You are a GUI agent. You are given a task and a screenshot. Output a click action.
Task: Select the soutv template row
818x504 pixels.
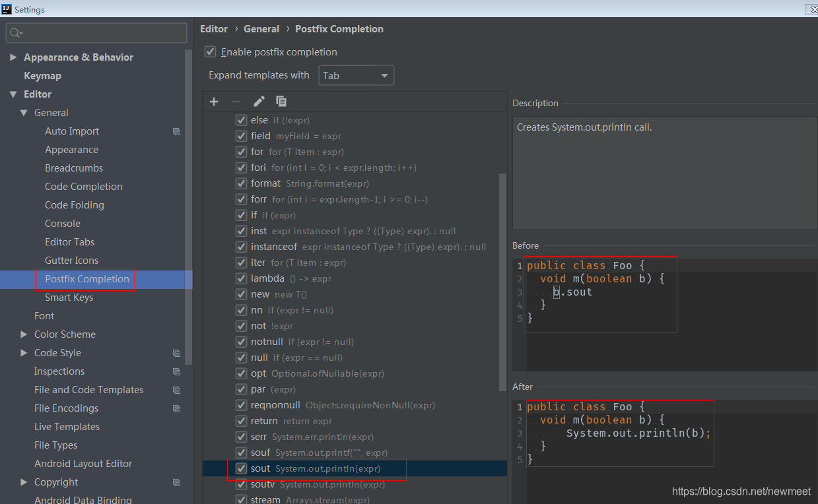[x=355, y=484]
